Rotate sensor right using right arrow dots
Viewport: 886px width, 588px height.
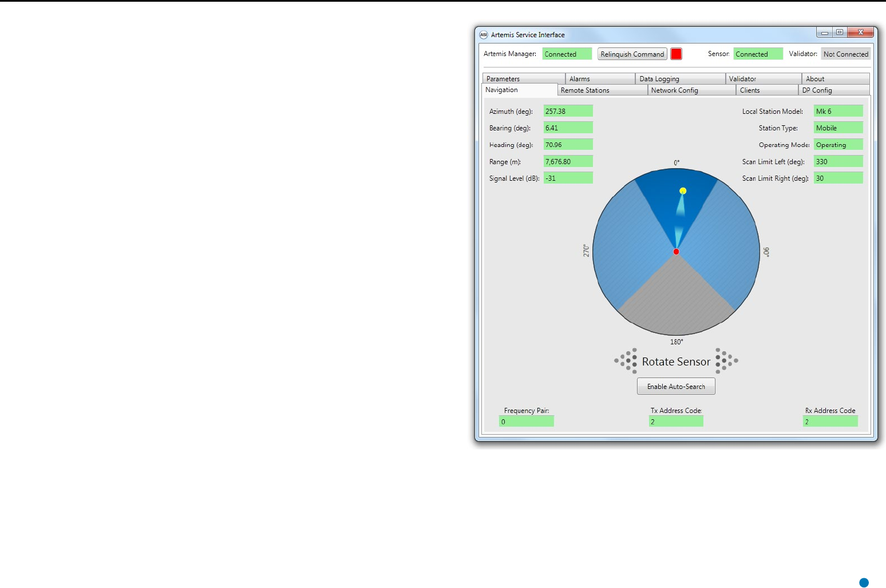(x=727, y=361)
